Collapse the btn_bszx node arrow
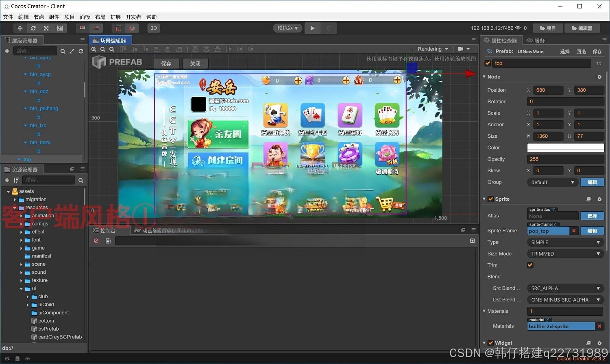Screen dimensions: 610x364 pos(25,143)
